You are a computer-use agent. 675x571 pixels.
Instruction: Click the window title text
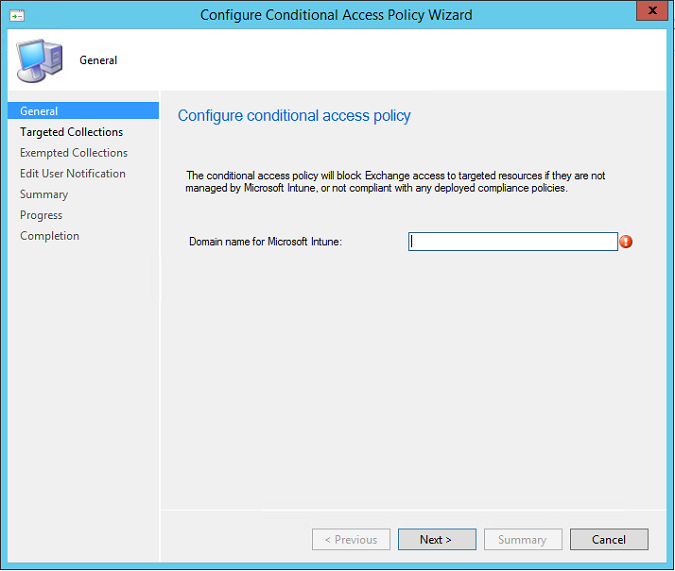[x=336, y=15]
